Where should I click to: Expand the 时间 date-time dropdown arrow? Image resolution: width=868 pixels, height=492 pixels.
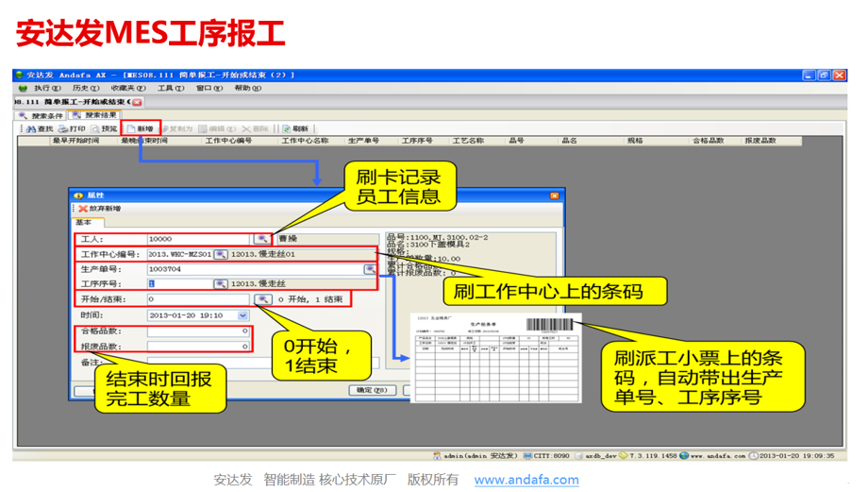pyautogui.click(x=242, y=315)
